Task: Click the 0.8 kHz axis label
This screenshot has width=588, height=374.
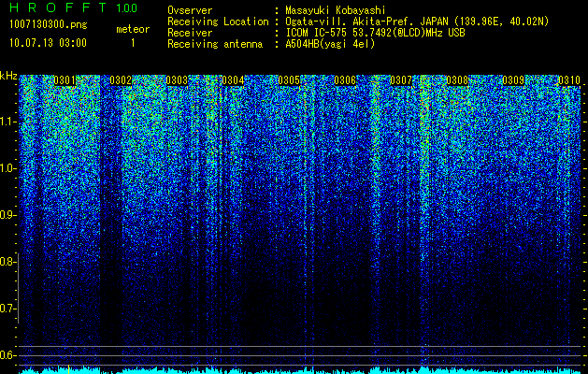Action: tap(7, 262)
